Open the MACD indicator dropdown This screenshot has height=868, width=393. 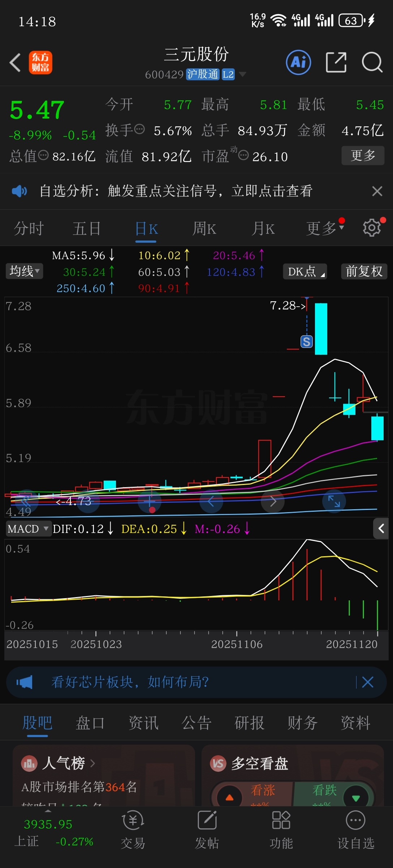tap(28, 529)
